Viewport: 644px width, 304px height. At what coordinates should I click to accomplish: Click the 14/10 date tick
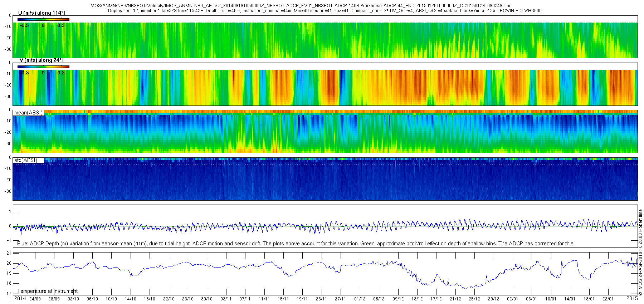pos(130,299)
